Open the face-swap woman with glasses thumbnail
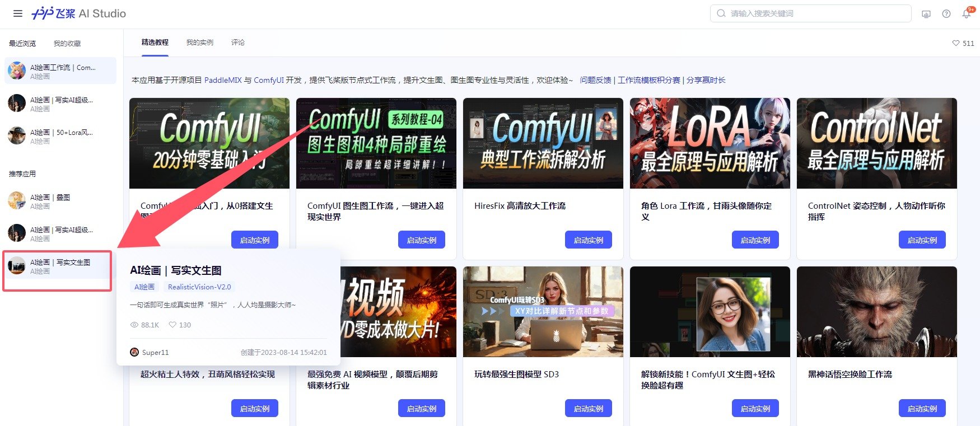Image resolution: width=980 pixels, height=426 pixels. pyautogui.click(x=710, y=312)
